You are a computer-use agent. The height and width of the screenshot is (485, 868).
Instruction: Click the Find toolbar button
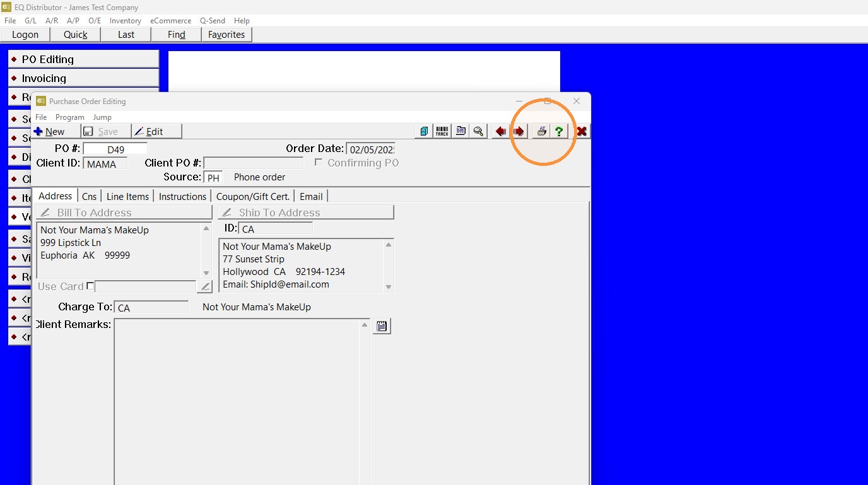tap(177, 35)
